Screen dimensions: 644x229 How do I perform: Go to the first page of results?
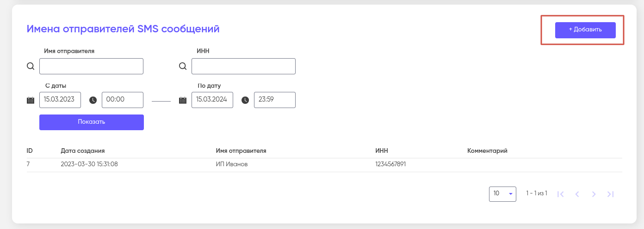561,194
